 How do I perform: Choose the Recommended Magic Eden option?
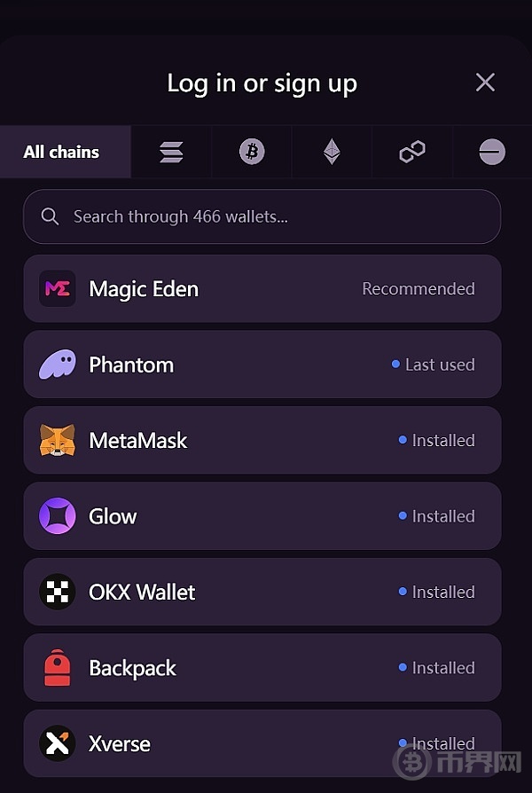point(418,289)
